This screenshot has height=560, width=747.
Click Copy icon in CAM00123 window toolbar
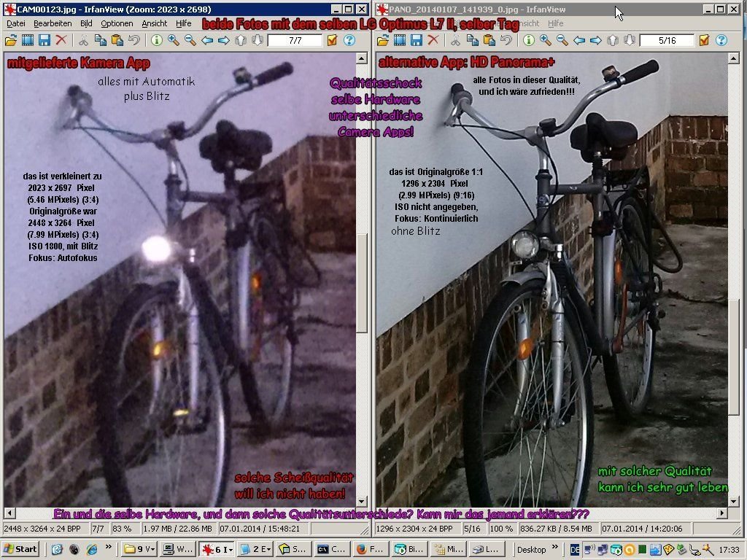point(100,41)
